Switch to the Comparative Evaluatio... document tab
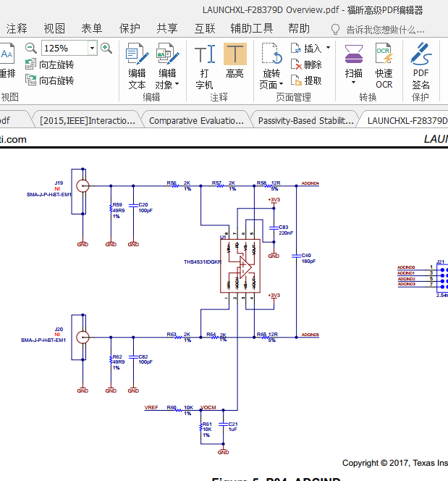 click(196, 120)
